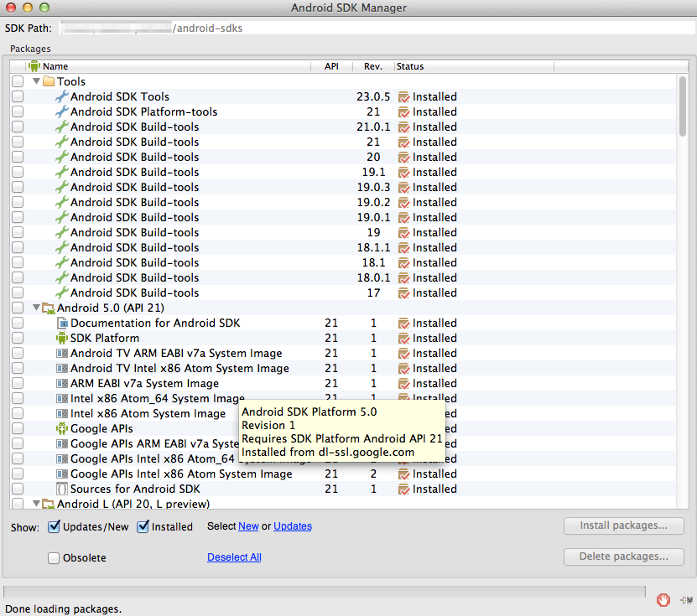Click the green wrench icon of Build-tools 17
Image resolution: width=697 pixels, height=616 pixels.
coord(62,292)
